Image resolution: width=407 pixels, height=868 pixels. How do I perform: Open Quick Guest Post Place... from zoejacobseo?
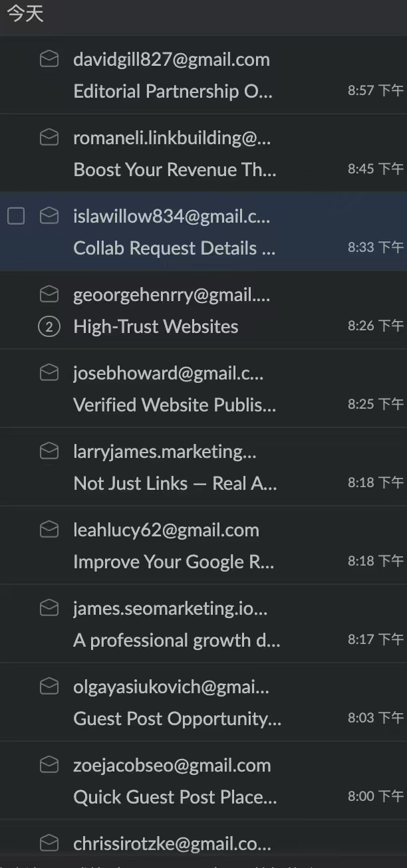pyautogui.click(x=203, y=780)
